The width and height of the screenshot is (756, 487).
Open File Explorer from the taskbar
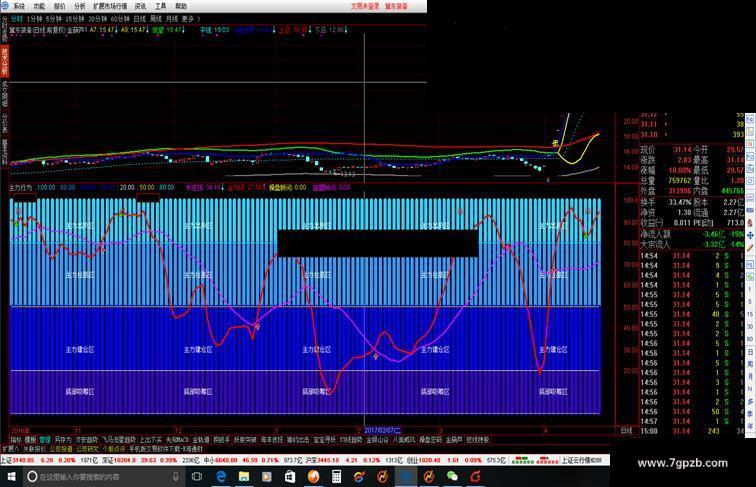244,477
